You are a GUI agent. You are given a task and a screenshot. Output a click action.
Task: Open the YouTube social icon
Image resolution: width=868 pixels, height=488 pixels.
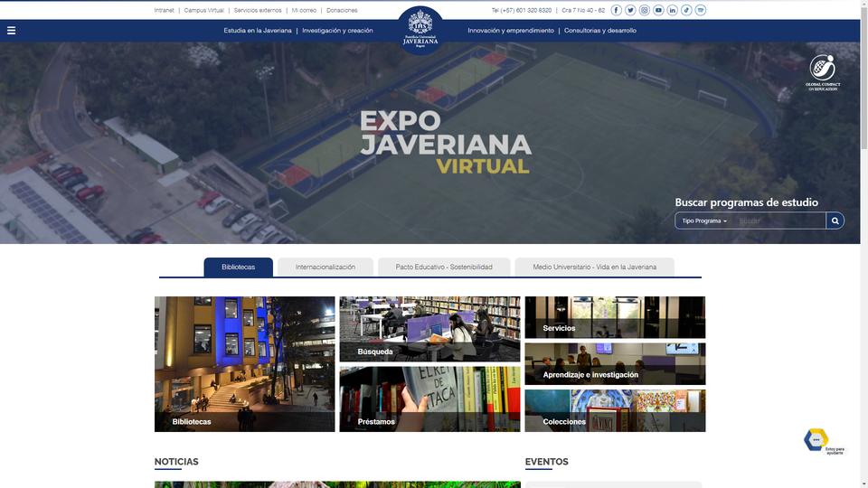[x=658, y=10]
